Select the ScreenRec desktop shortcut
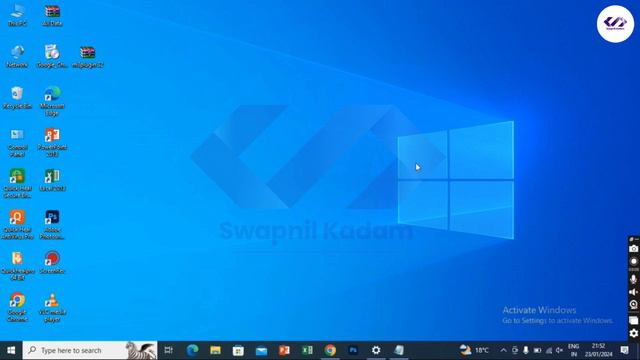 pos(52,263)
